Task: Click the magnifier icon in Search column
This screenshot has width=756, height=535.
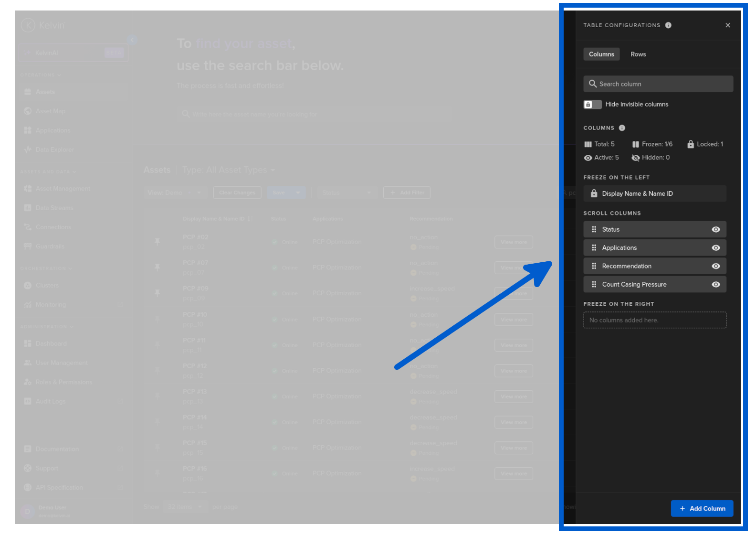Action: pos(592,84)
